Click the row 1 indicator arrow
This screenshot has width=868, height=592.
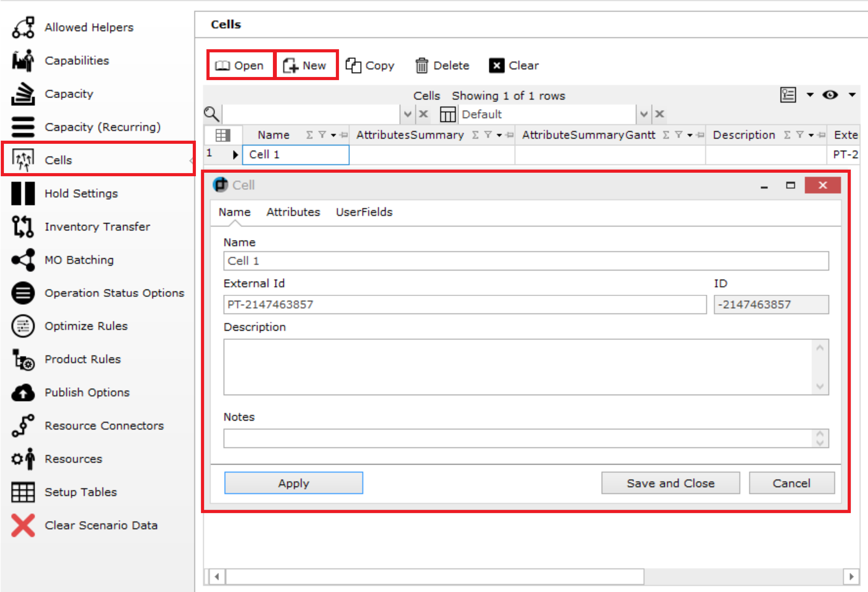coord(235,155)
